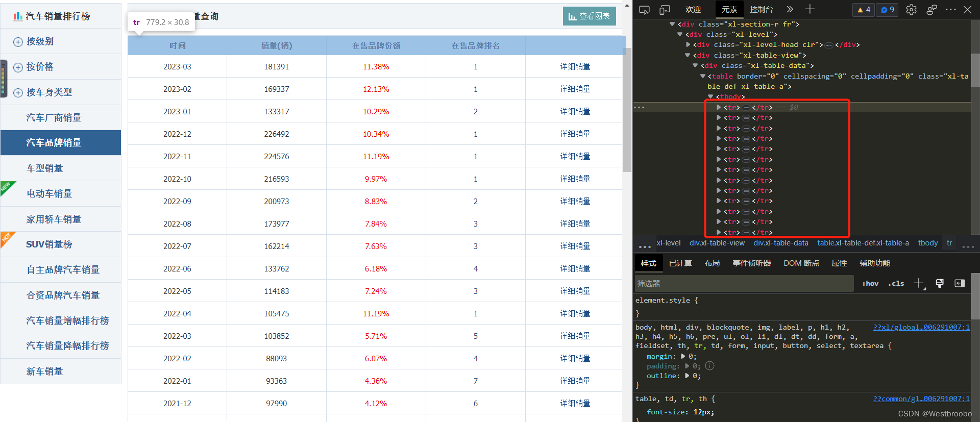Image resolution: width=980 pixels, height=422 pixels.
Task: Switch to the 控制台 tab
Action: click(761, 10)
